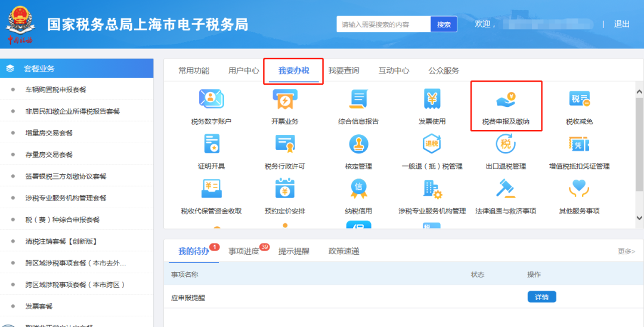Open 税务行政许可 icon

coord(284,144)
